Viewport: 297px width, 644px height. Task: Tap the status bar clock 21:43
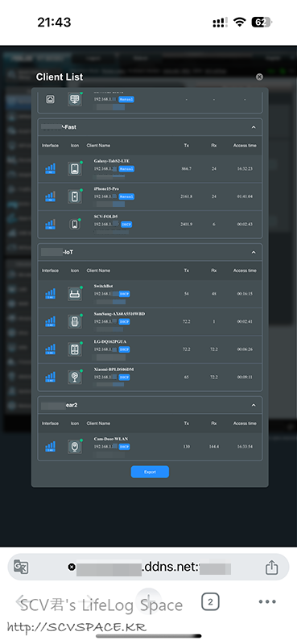click(x=54, y=23)
